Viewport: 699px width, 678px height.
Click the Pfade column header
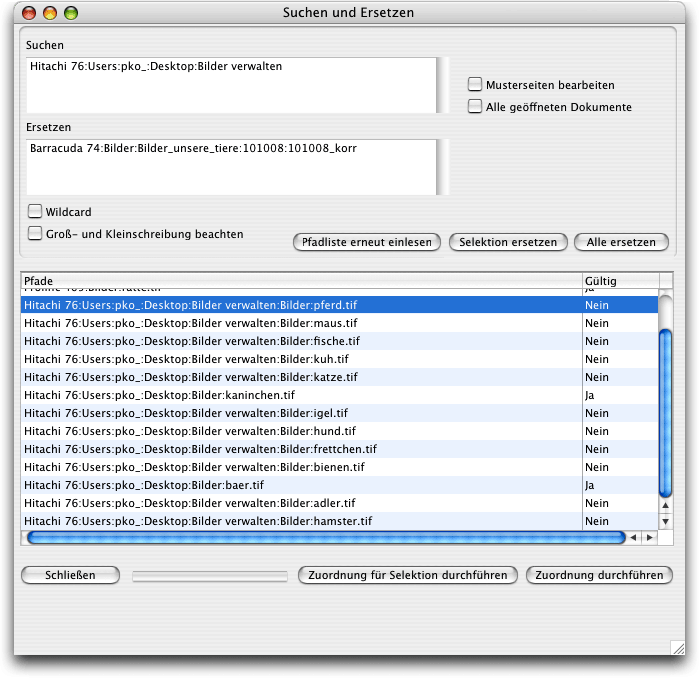[301, 281]
